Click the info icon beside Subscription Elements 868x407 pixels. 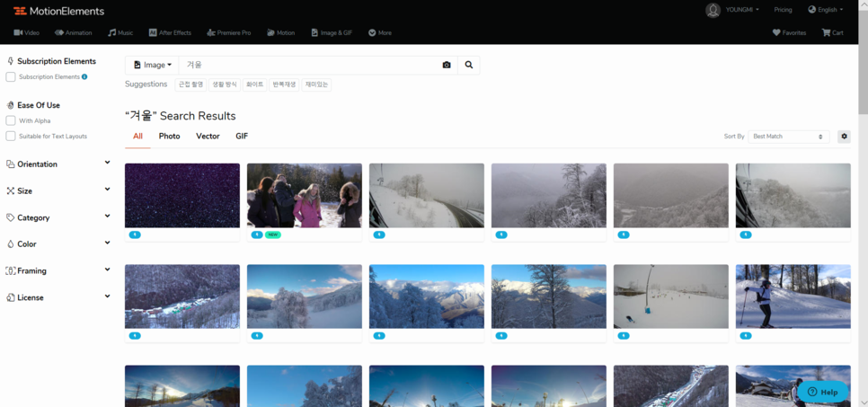[x=84, y=77]
